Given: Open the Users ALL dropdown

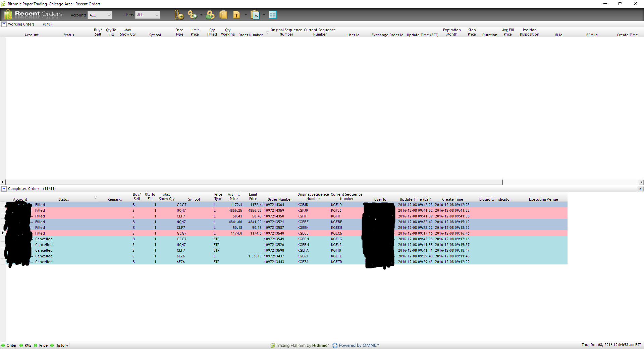Looking at the screenshot, I should (148, 15).
